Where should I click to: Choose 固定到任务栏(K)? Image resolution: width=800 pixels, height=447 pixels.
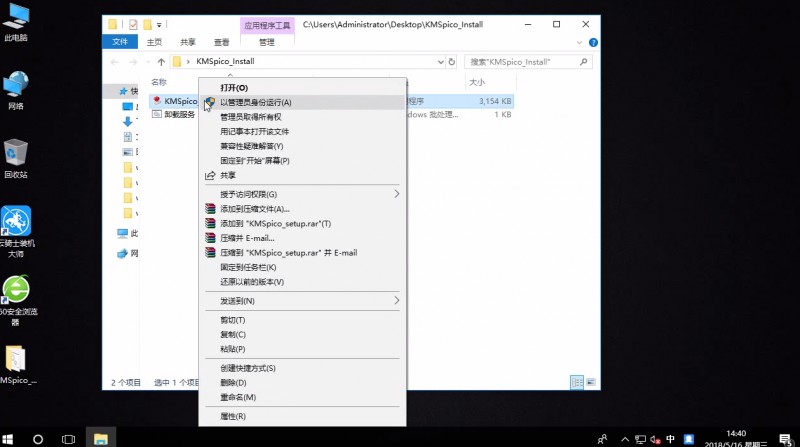pos(303,267)
